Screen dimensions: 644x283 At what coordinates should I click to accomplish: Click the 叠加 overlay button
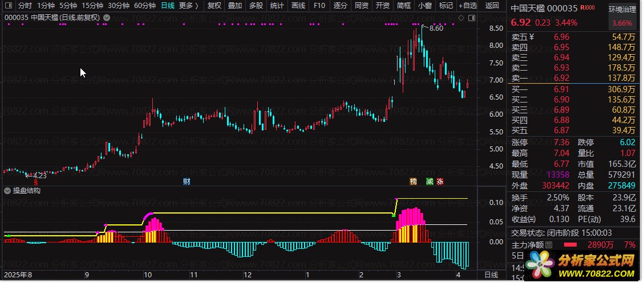point(235,6)
